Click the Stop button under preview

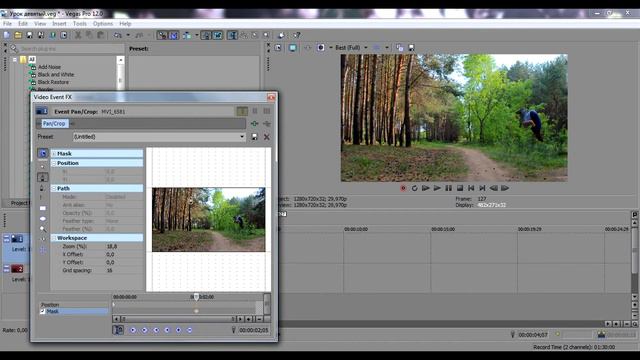tap(460, 188)
